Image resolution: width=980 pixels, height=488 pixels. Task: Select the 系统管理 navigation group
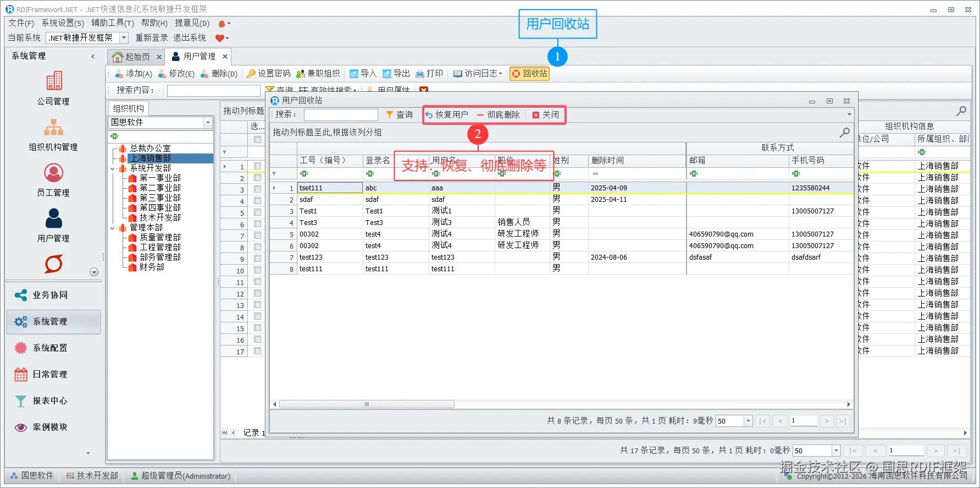click(x=53, y=321)
